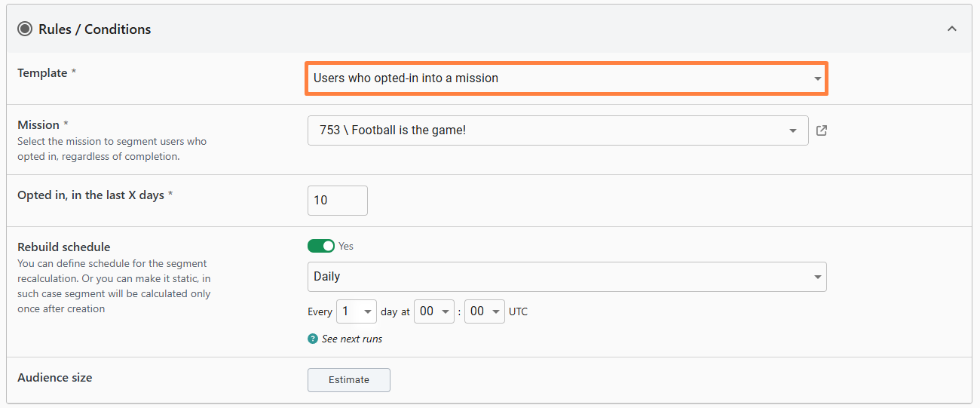Select the hour dropdown for schedule time
The width and height of the screenshot is (980, 408).
pos(434,311)
